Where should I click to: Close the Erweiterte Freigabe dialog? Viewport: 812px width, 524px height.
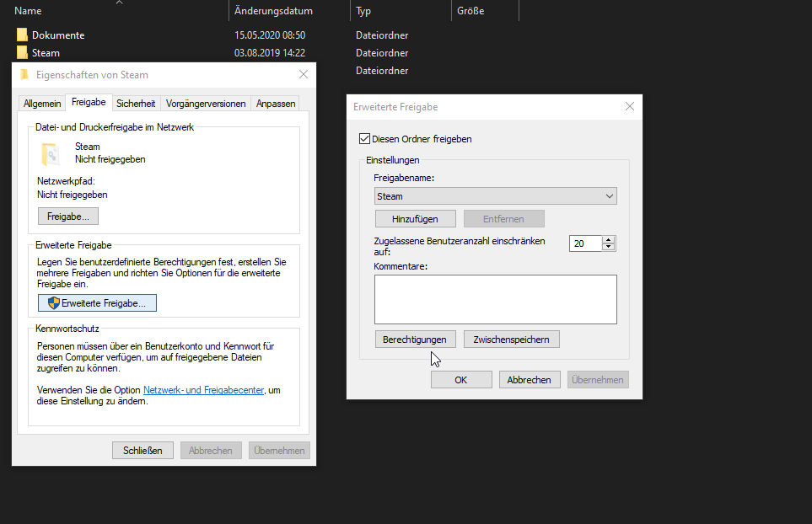click(630, 106)
